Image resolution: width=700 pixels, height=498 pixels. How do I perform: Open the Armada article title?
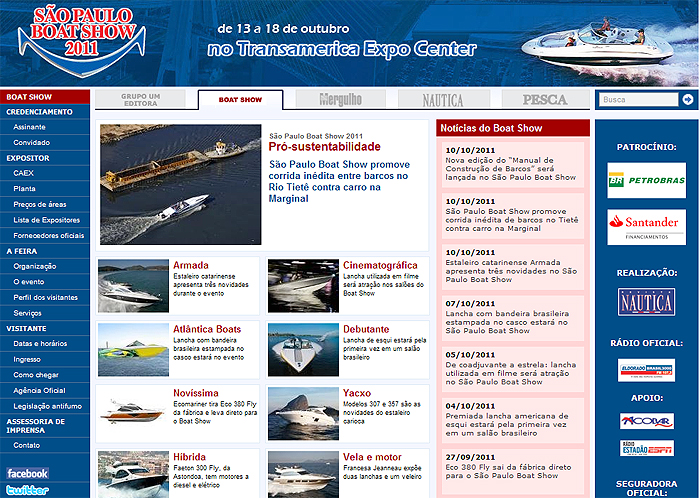pyautogui.click(x=191, y=265)
